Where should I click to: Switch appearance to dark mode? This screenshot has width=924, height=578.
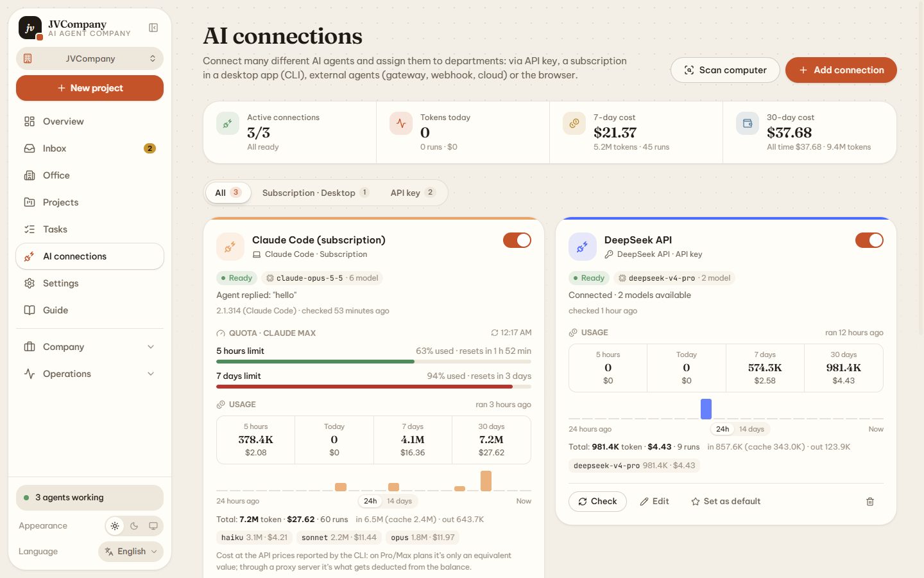[x=134, y=526]
